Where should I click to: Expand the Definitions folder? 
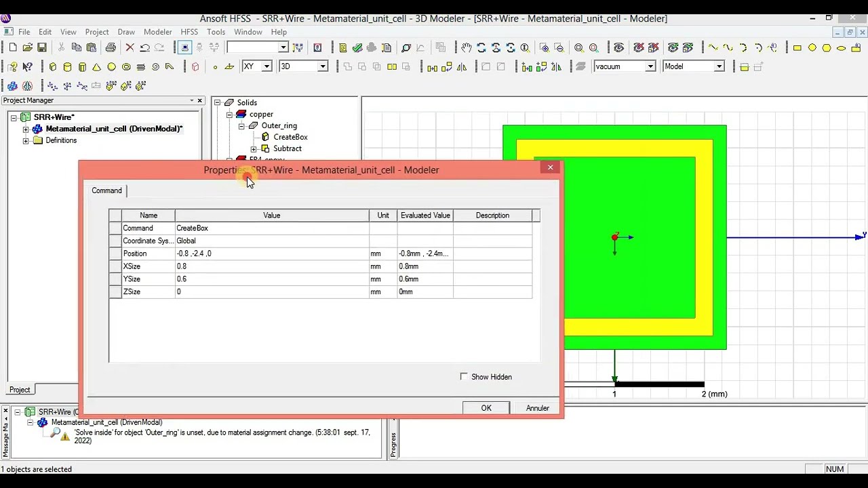[x=26, y=141]
